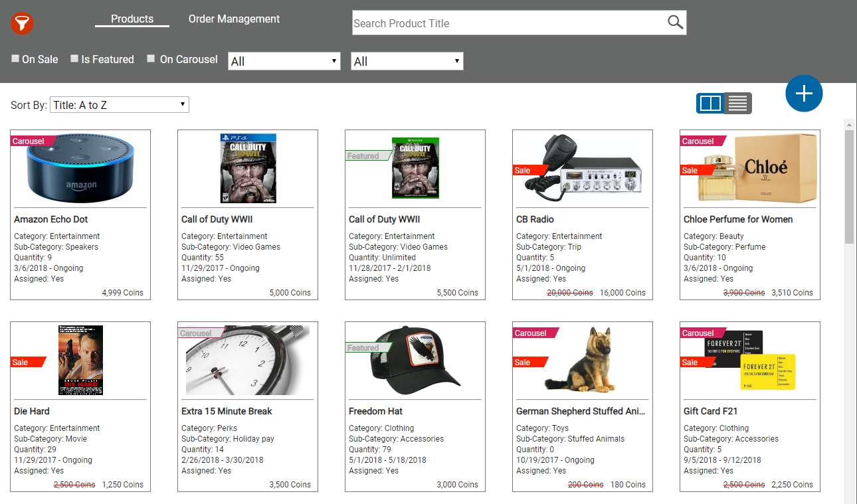Open the Forever 21 gift card image

[x=749, y=360]
